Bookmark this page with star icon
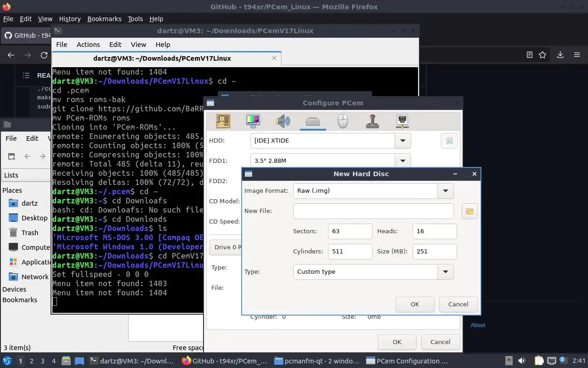This screenshot has width=588, height=368. coord(543,55)
